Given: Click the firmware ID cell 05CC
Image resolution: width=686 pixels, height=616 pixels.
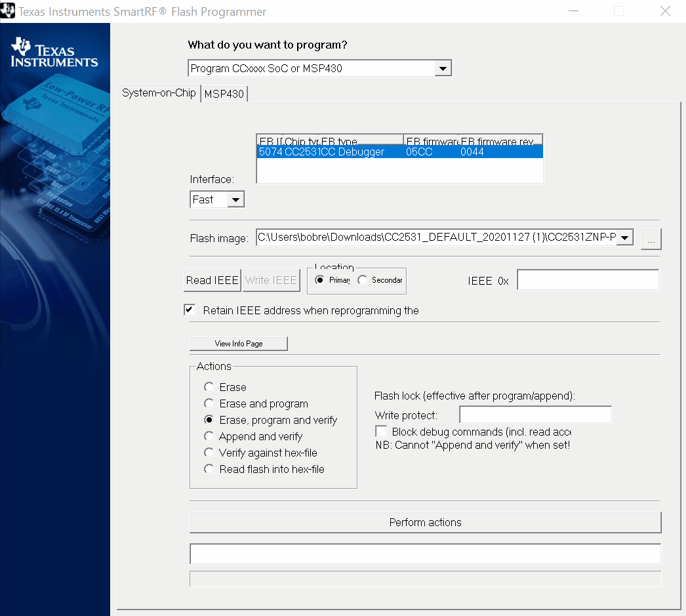Looking at the screenshot, I should pyautogui.click(x=419, y=152).
